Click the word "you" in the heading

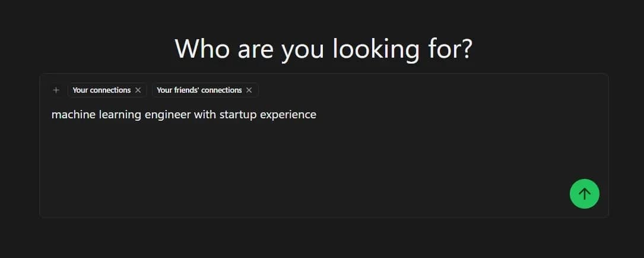[x=303, y=48]
